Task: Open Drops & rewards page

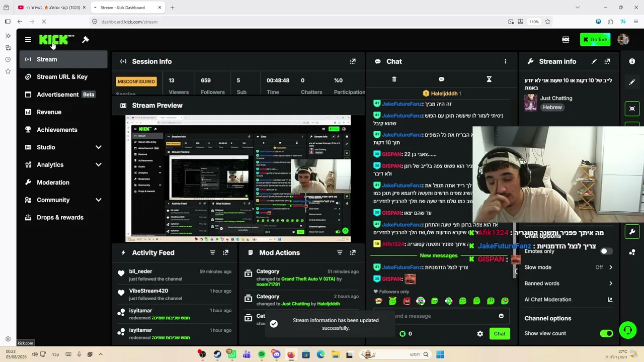Action: 63,218
